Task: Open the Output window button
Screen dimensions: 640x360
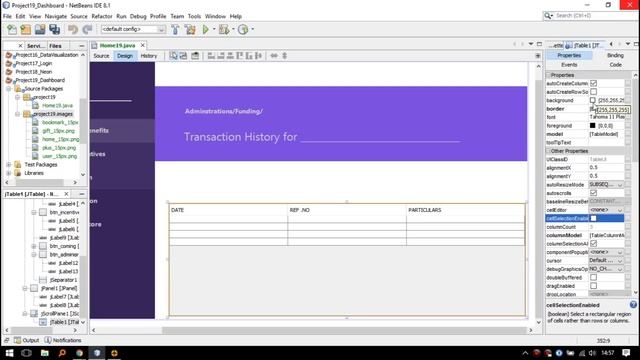Action: point(27,340)
